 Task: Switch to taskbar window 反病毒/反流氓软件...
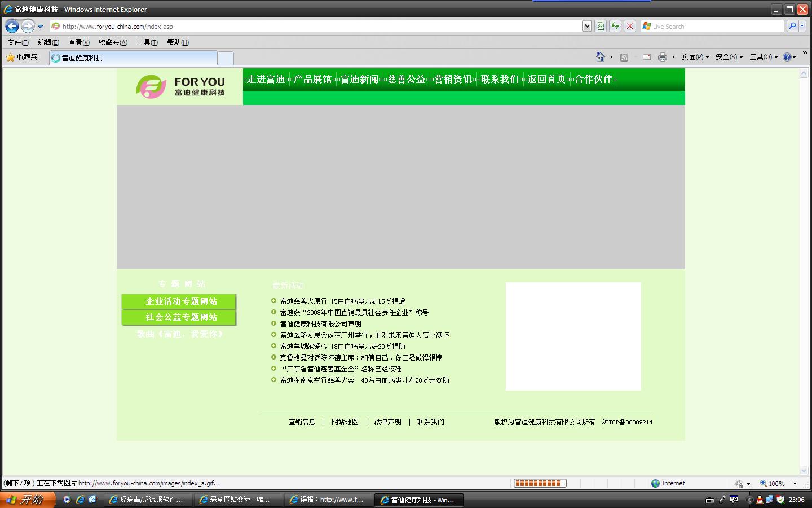point(148,500)
